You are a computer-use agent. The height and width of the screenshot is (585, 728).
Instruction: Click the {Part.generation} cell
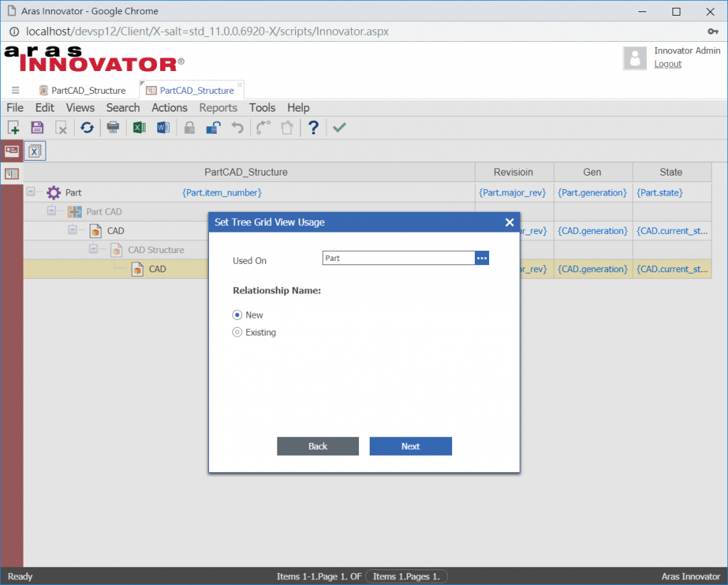coord(592,193)
